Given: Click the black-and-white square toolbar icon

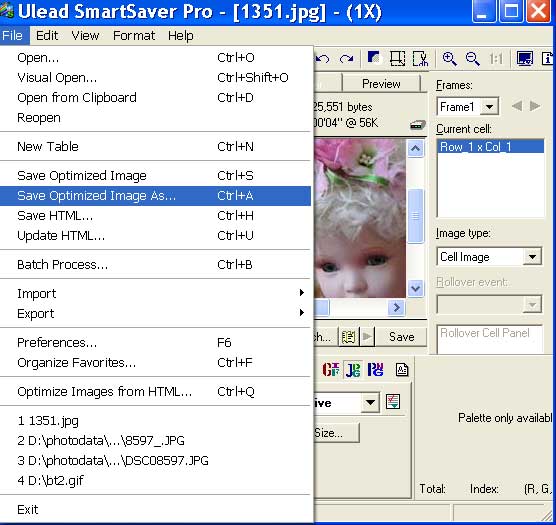Looking at the screenshot, I should coord(374,58).
